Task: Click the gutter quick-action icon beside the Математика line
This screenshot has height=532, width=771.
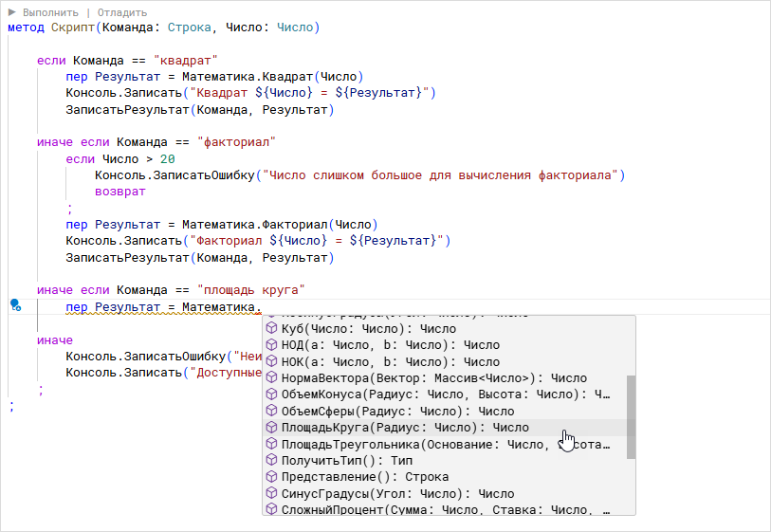Action: (x=15, y=304)
